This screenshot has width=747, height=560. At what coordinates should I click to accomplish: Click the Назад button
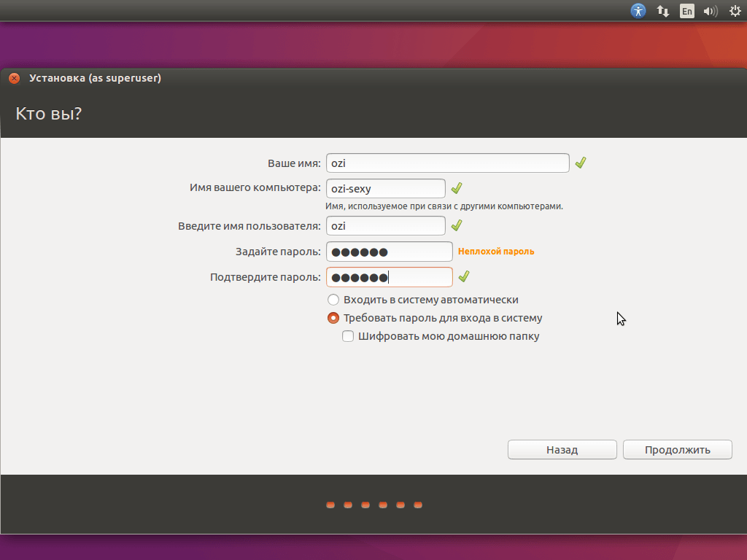(x=562, y=450)
